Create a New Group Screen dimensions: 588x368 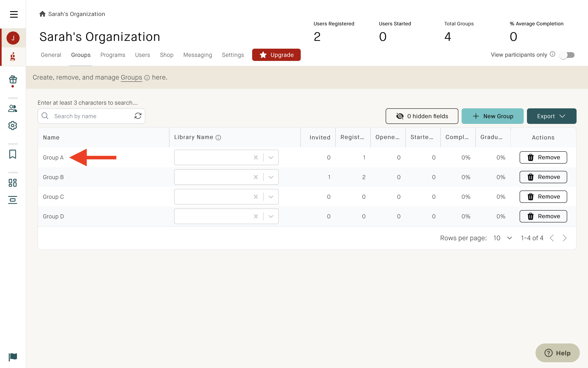click(x=492, y=116)
